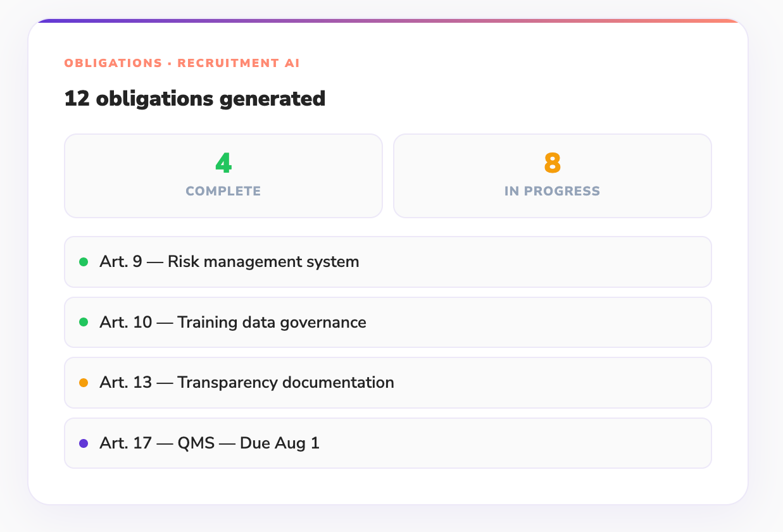Click orange status dot beside Art. 13

point(84,383)
